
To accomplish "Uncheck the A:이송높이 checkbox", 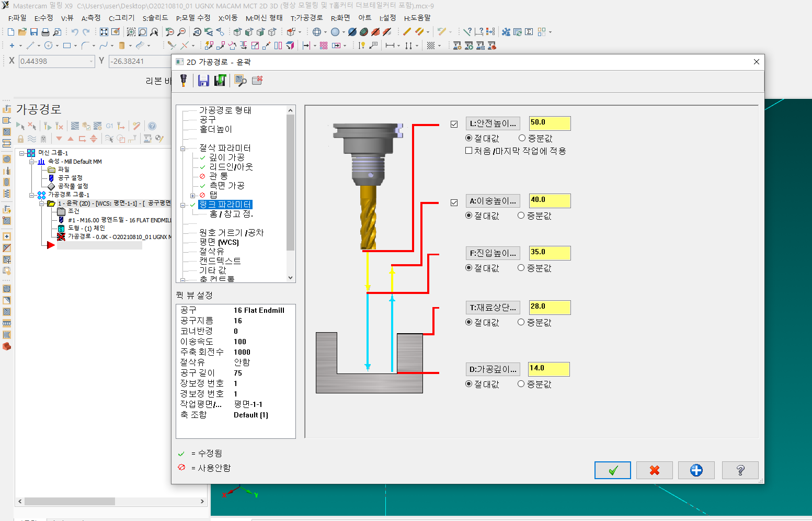I will [x=454, y=202].
